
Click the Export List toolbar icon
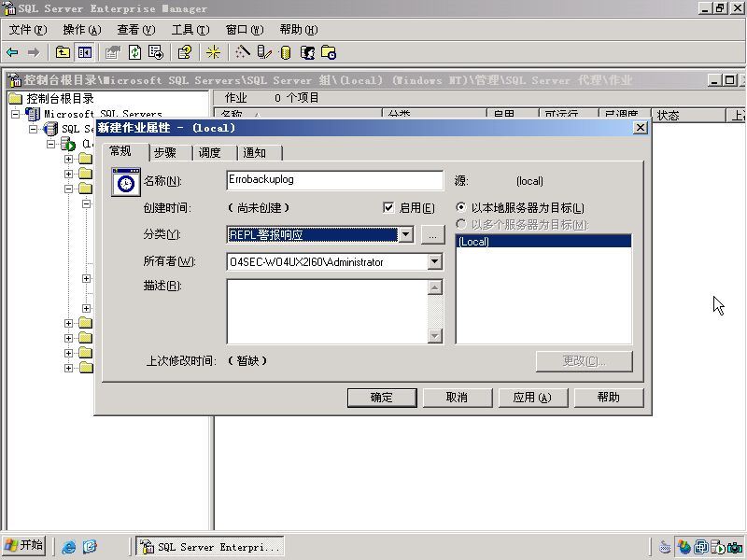click(x=156, y=52)
